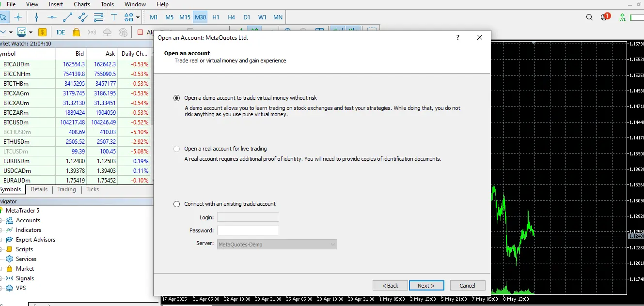Choose the Text label drawing tool
The width and height of the screenshot is (644, 306).
[114, 17]
